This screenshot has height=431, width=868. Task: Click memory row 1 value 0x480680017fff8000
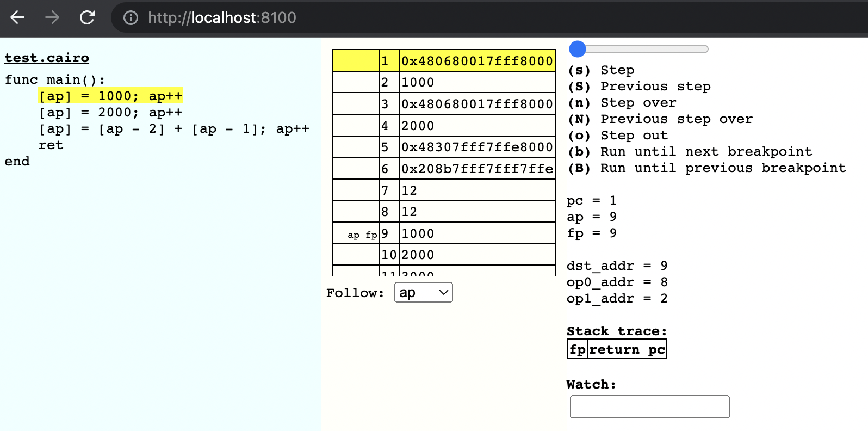coord(477,60)
